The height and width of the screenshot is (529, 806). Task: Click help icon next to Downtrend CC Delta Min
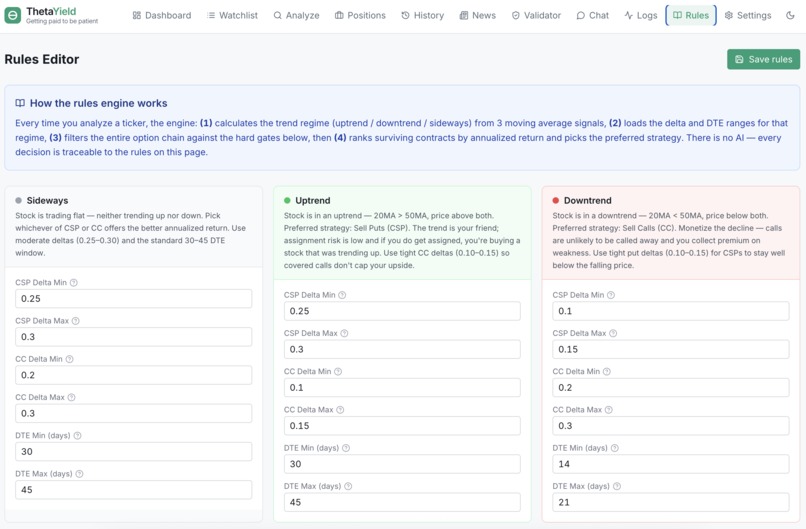[607, 372]
